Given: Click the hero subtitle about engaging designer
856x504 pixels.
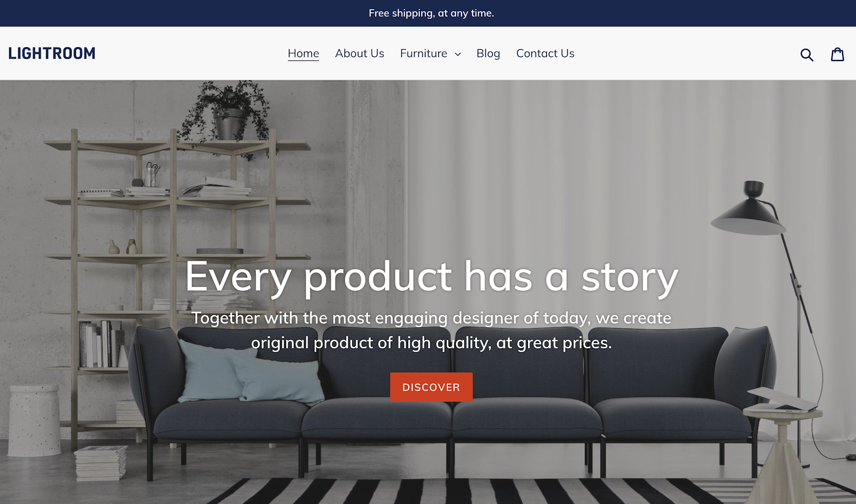Looking at the screenshot, I should pyautogui.click(x=432, y=330).
